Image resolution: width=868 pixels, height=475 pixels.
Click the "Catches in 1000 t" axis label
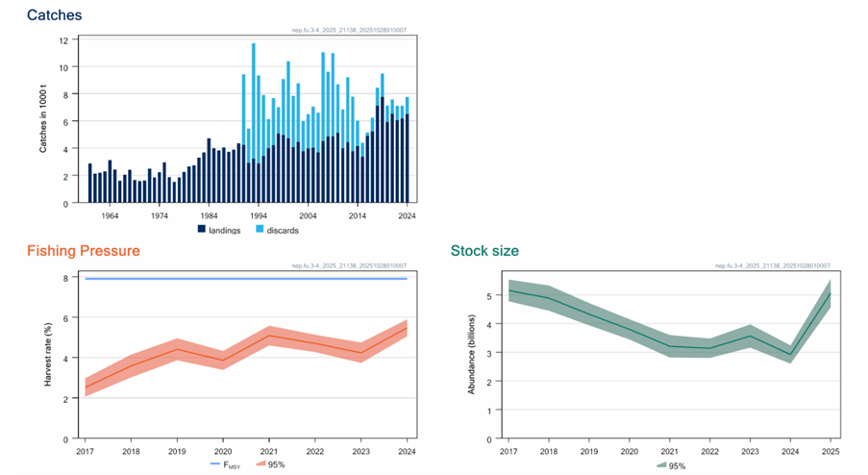[42, 120]
